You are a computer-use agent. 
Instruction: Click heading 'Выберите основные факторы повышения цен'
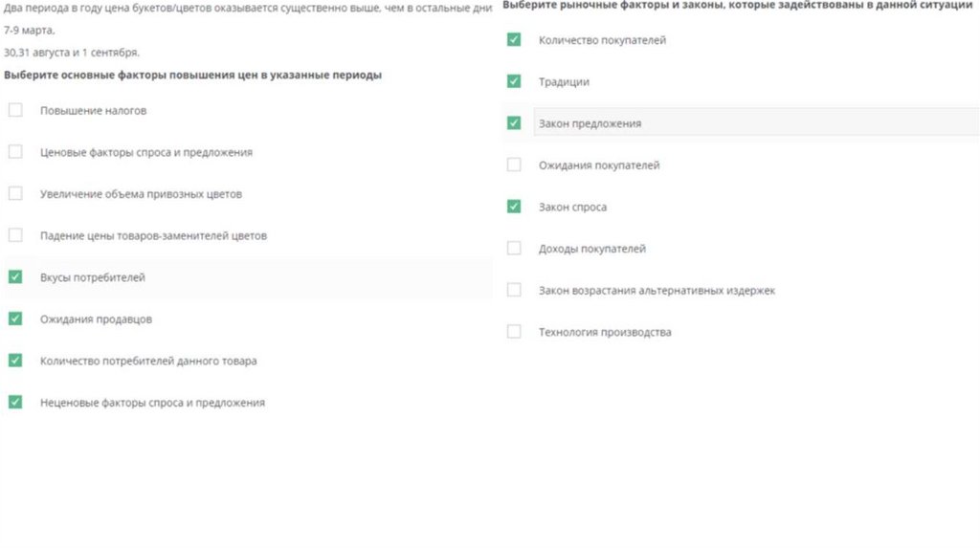193,75
